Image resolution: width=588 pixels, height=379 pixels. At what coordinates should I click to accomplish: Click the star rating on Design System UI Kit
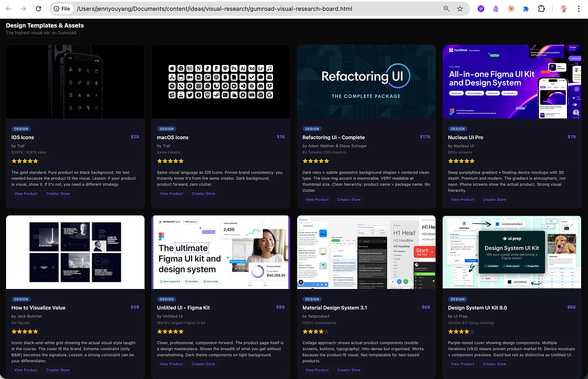(x=461, y=331)
